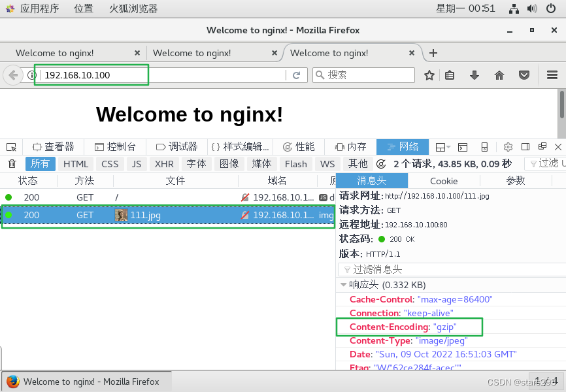Filter requests by HTML
This screenshot has height=392, width=566.
point(76,164)
